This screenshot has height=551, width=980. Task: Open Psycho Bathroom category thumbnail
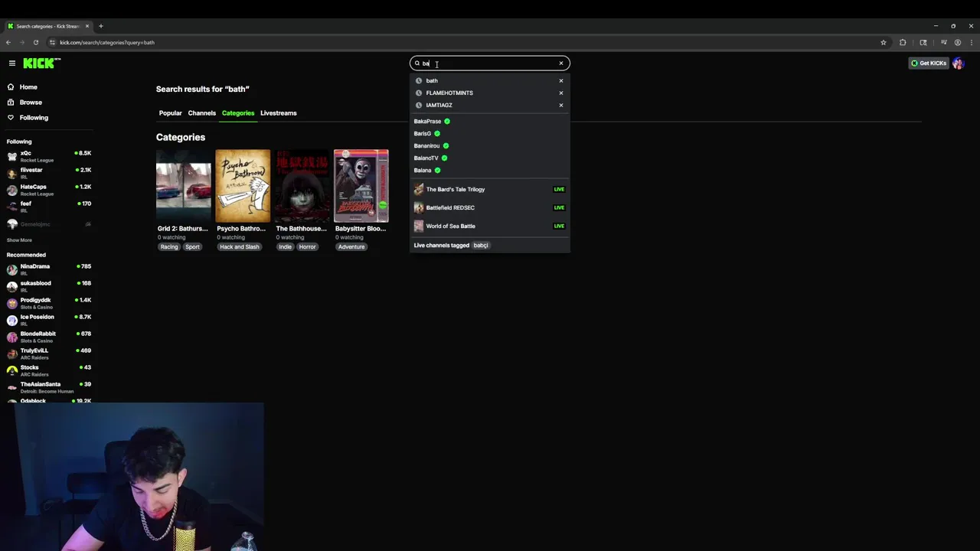[243, 186]
